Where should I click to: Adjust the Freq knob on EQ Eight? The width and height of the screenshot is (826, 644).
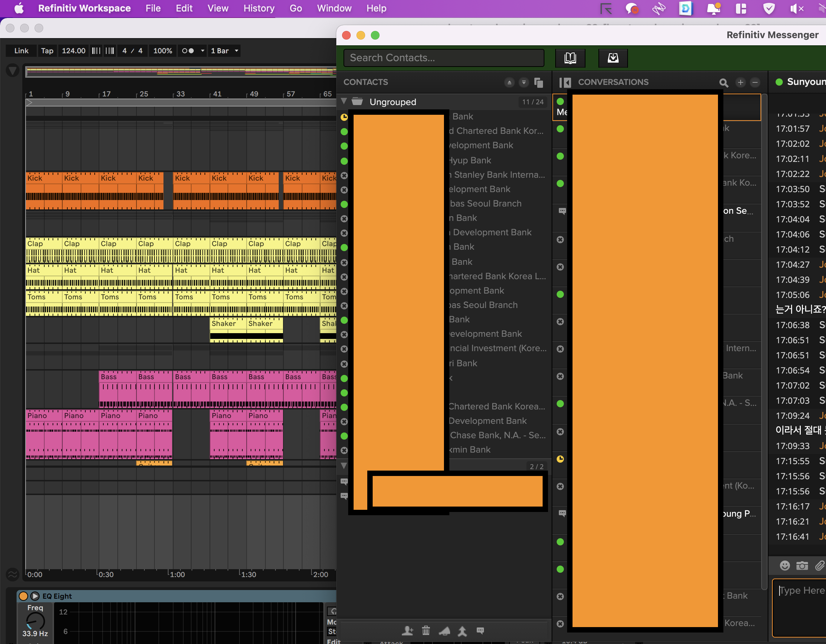click(35, 621)
